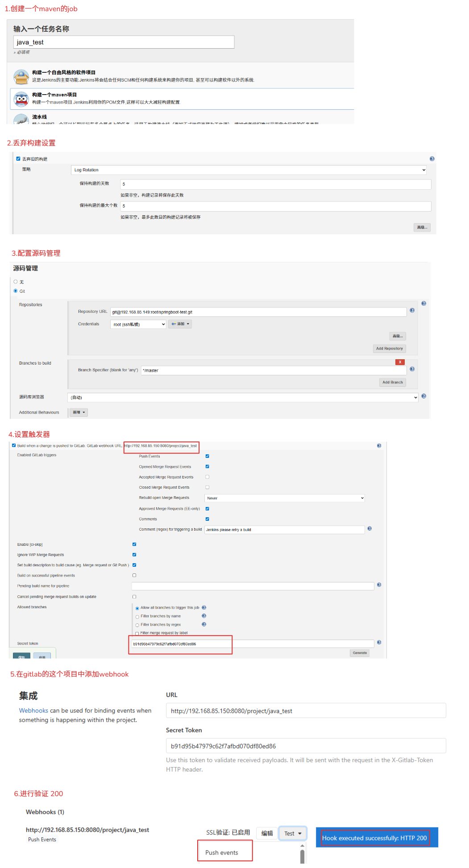Open help for Filter branches by regex
The width and height of the screenshot is (469, 868).
point(204,624)
